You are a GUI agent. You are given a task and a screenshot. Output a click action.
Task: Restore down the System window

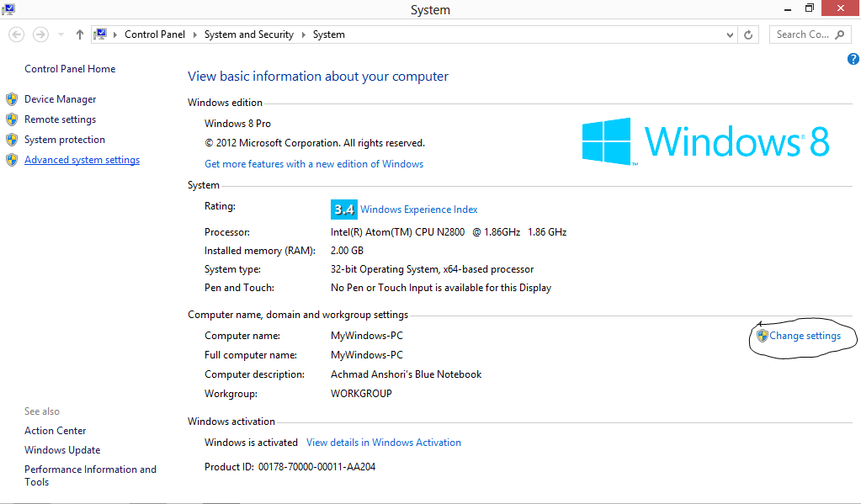point(810,8)
